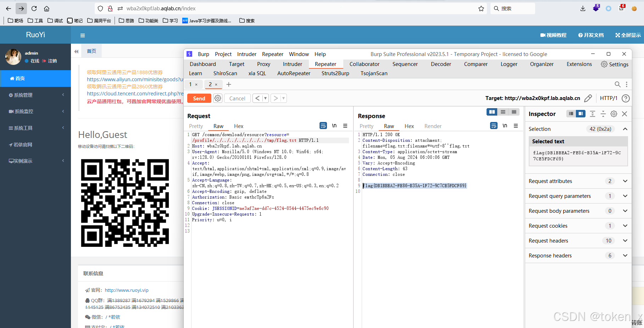The image size is (644, 328).
Task: Open Burp Settings gear
Action: tap(615, 64)
